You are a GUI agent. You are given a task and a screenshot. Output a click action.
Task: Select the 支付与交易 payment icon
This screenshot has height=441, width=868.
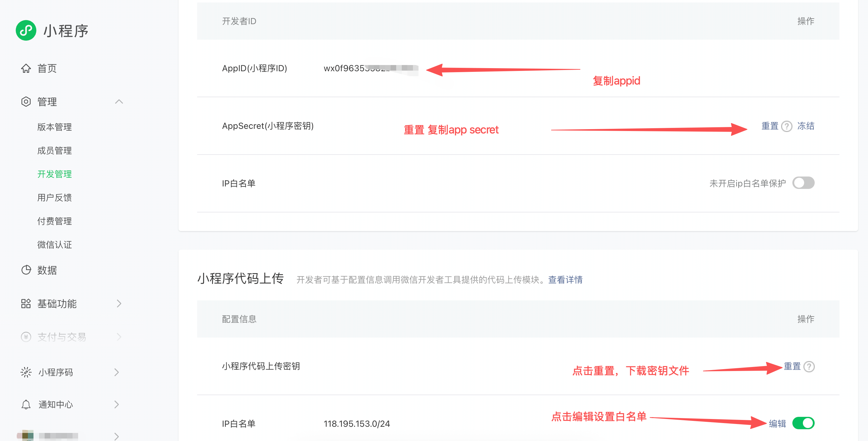(x=26, y=336)
